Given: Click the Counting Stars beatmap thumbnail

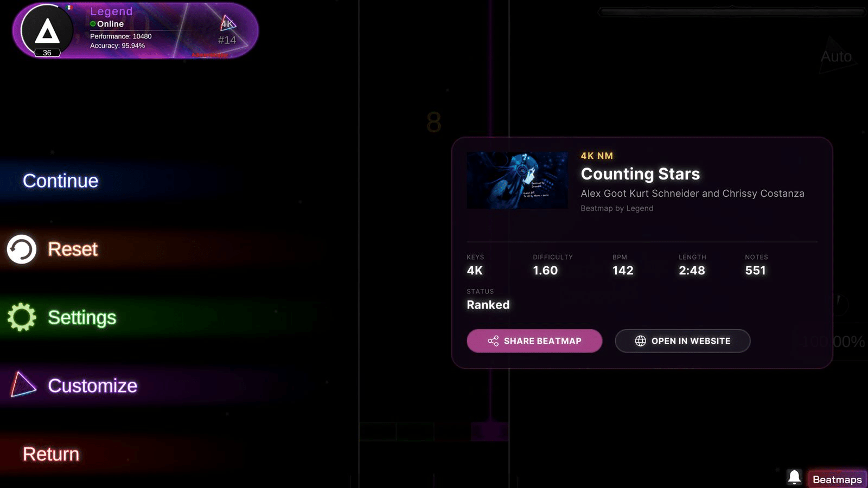Looking at the screenshot, I should point(518,180).
